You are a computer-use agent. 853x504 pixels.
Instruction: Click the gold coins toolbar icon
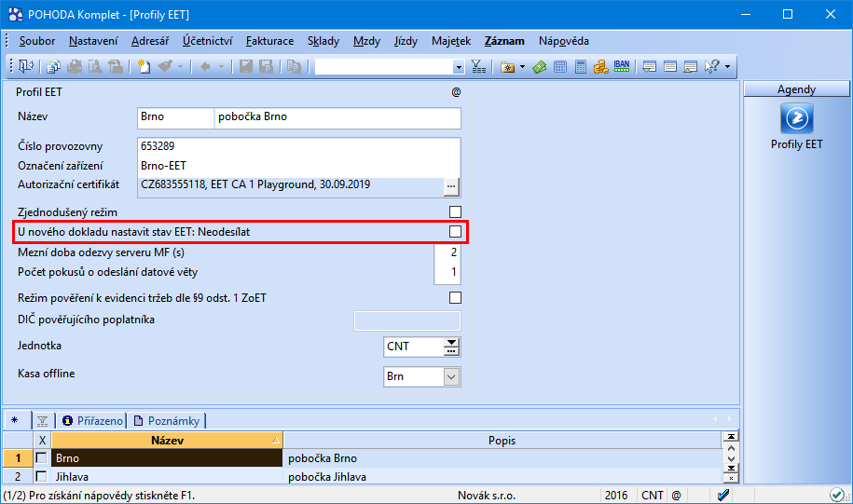tap(601, 66)
